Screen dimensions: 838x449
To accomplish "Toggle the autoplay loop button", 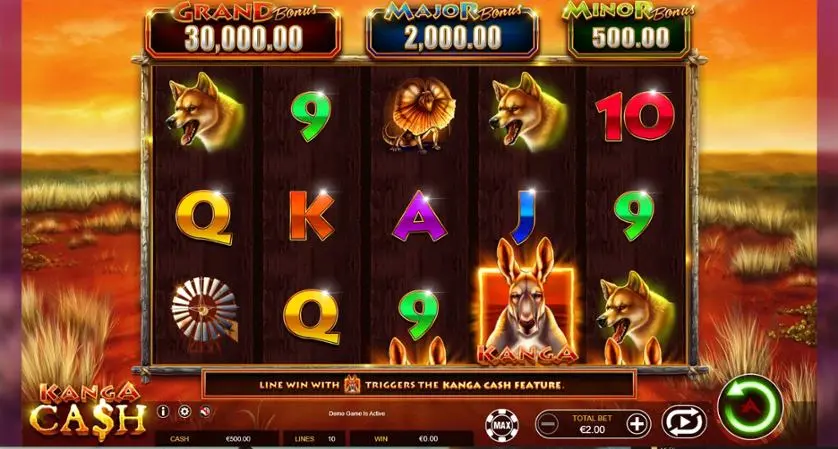I will click(x=684, y=422).
